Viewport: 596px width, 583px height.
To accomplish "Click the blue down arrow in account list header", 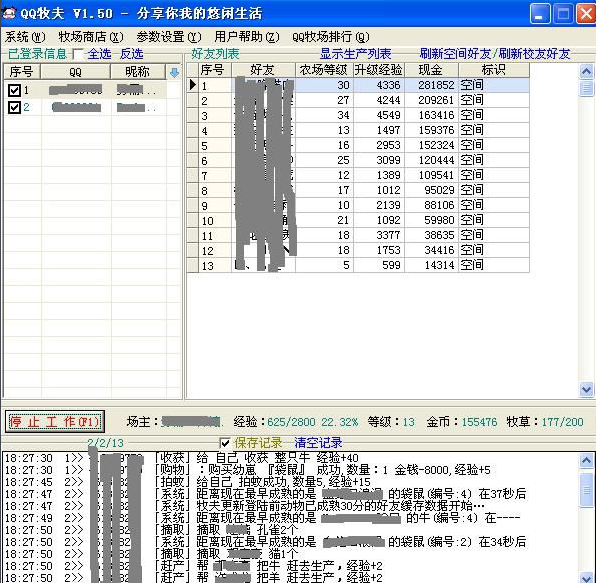I will (174, 72).
